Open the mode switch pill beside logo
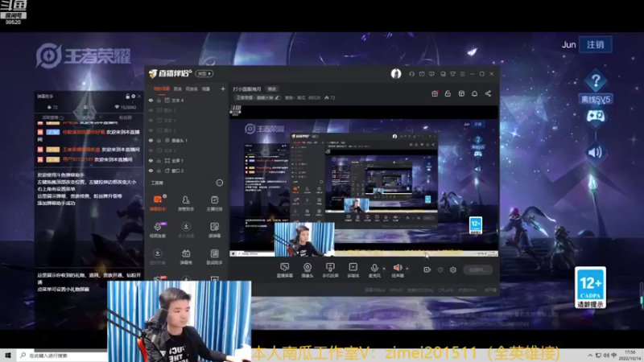 (x=204, y=73)
